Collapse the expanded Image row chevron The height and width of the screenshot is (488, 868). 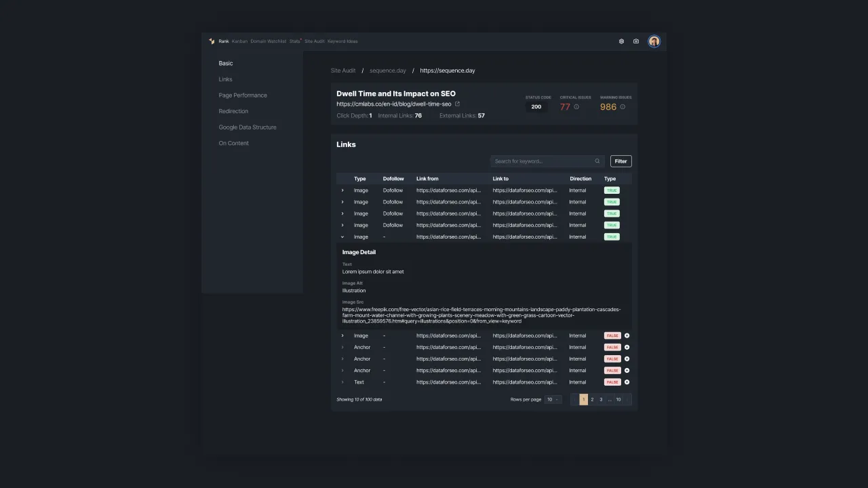(342, 237)
